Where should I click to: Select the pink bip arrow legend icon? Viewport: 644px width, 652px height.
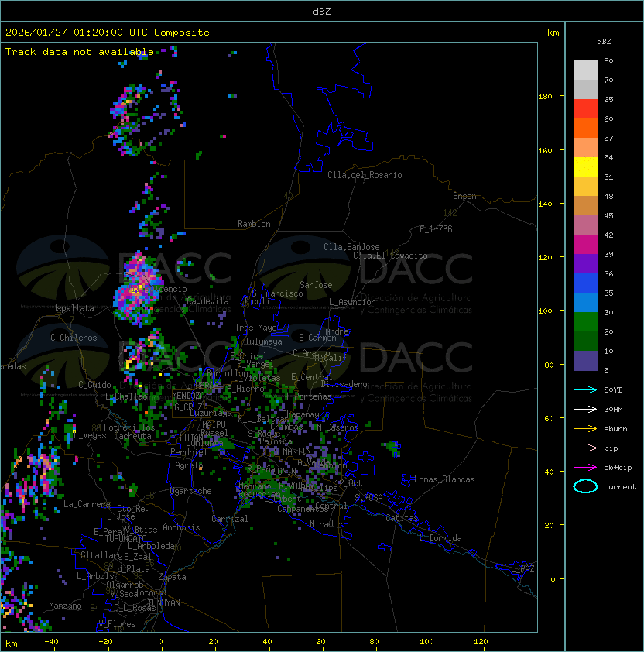click(x=585, y=448)
